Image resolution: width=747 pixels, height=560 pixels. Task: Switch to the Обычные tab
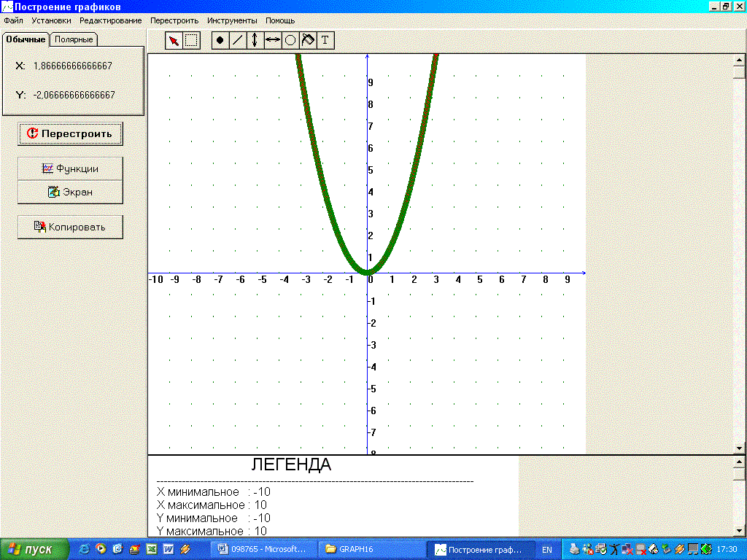click(x=26, y=39)
